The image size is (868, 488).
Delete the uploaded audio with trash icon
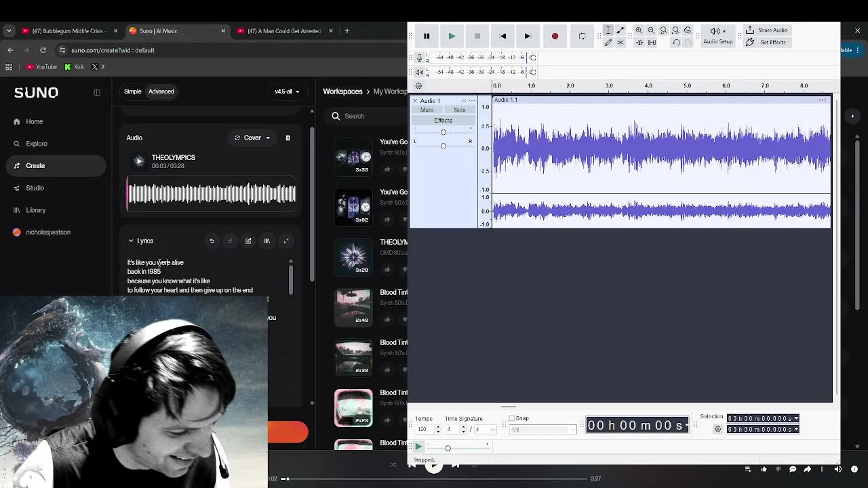tap(288, 138)
